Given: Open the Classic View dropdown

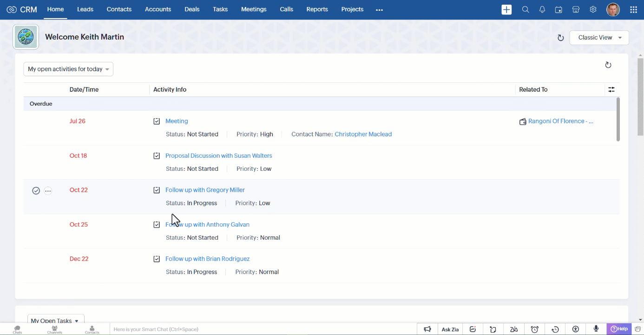Looking at the screenshot, I should (599, 37).
